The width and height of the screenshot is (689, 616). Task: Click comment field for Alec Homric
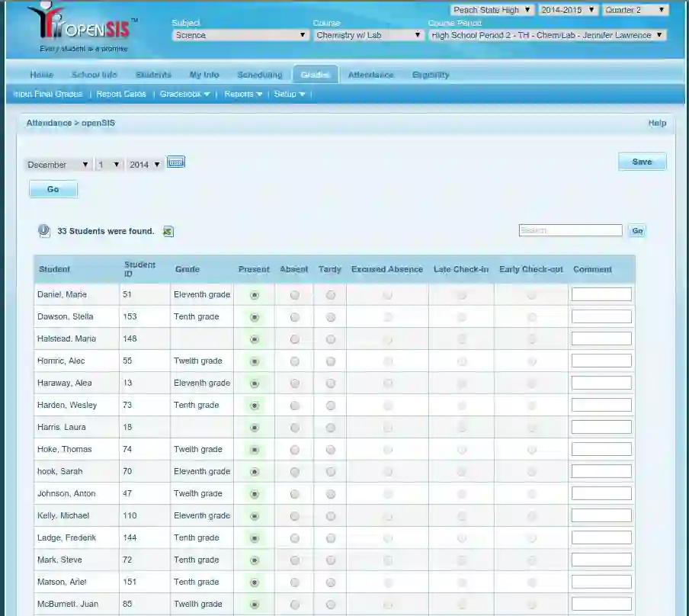(601, 361)
